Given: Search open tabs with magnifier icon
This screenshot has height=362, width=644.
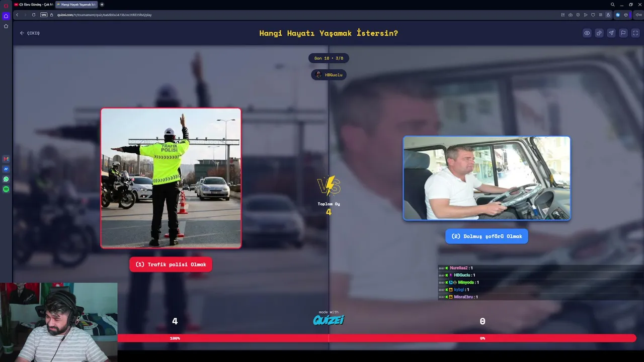Looking at the screenshot, I should coord(612,5).
